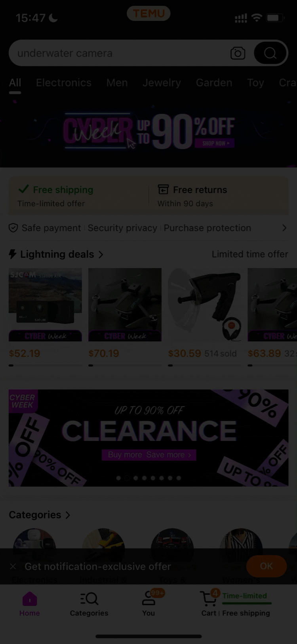The height and width of the screenshot is (644, 297).
Task: Tap the camera image search icon
Action: [x=238, y=53]
